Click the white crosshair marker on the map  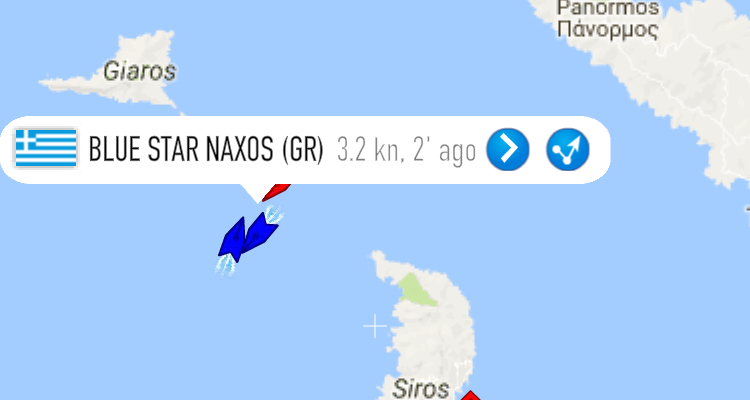(x=375, y=326)
